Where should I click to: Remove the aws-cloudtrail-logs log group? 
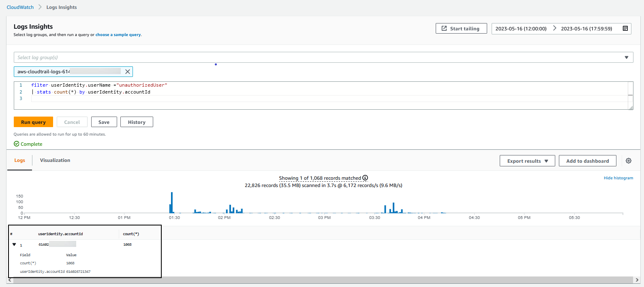point(128,72)
